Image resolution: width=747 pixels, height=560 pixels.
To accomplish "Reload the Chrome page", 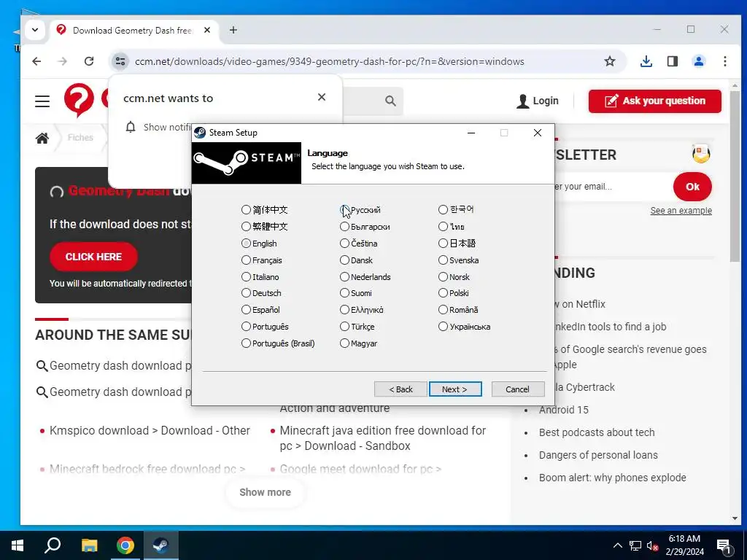I will click(88, 61).
